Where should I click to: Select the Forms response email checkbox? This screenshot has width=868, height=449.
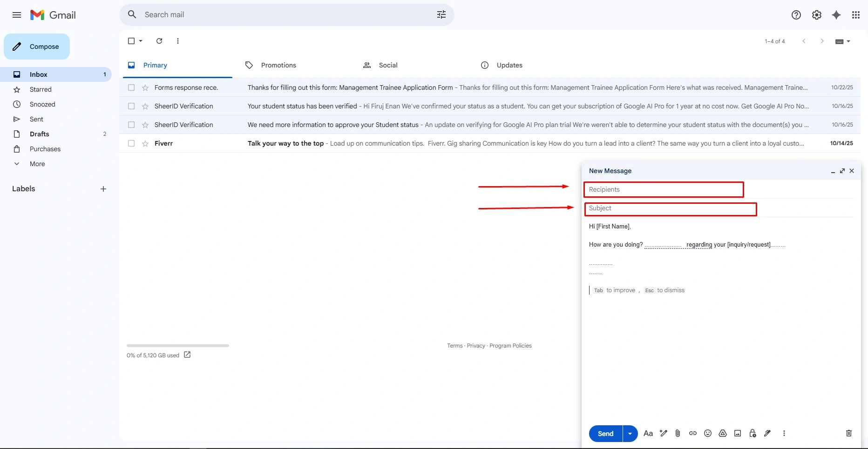pyautogui.click(x=131, y=87)
